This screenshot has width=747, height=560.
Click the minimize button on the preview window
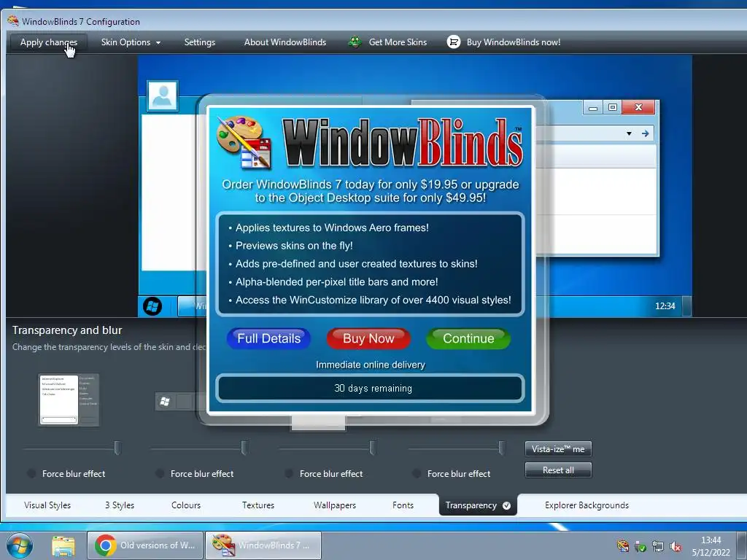(x=592, y=108)
